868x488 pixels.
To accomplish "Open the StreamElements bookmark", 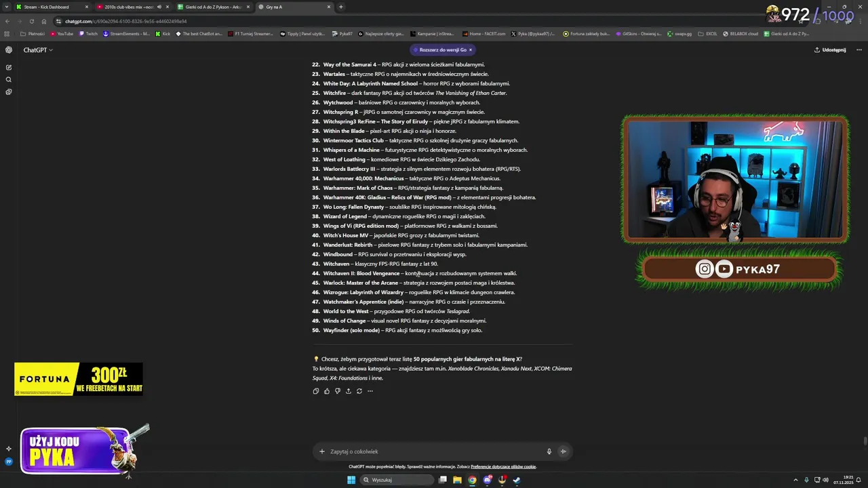I will coord(126,33).
